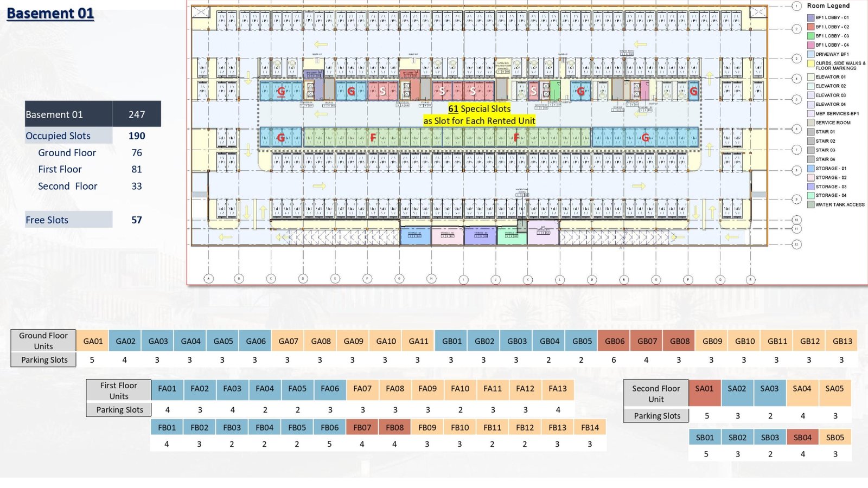Click the BF1 LOBBY - 02 legend swatch

810,27
